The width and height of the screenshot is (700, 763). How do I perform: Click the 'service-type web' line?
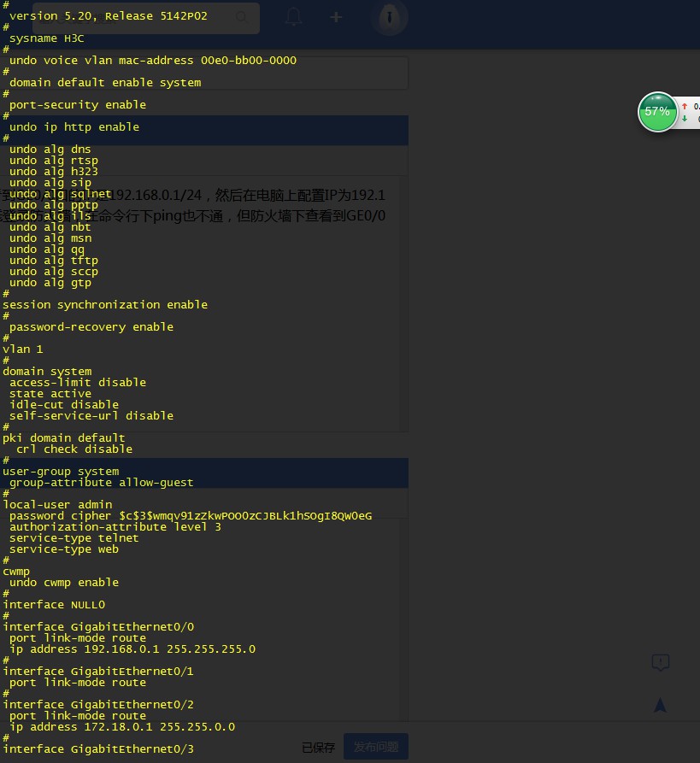click(x=64, y=549)
